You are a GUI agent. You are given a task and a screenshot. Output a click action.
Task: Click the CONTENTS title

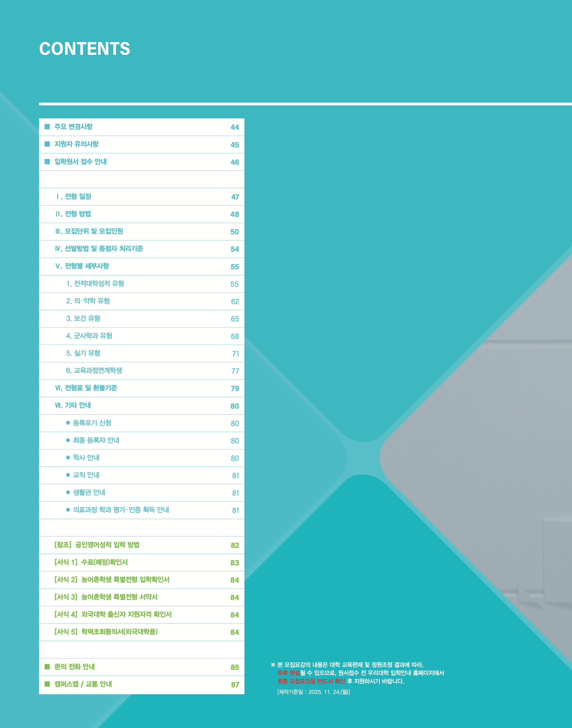pos(85,49)
